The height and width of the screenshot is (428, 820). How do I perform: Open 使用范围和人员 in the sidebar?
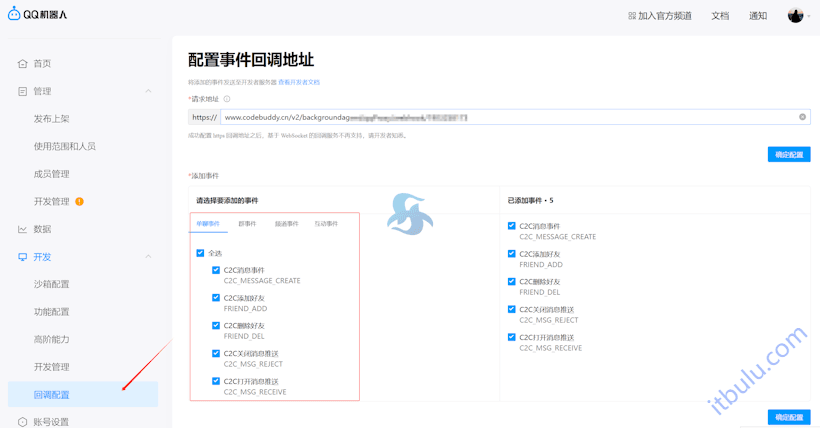[x=65, y=147]
